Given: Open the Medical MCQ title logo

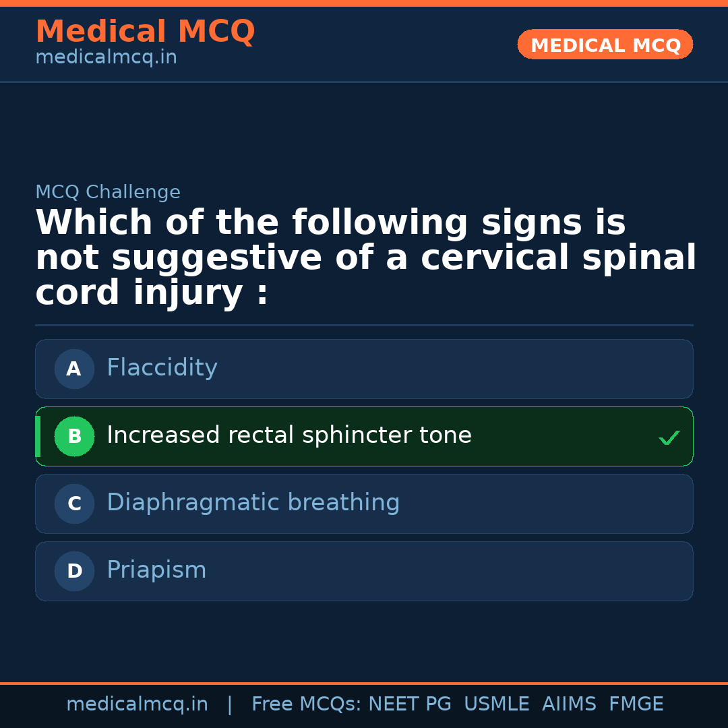Looking at the screenshot, I should [145, 32].
